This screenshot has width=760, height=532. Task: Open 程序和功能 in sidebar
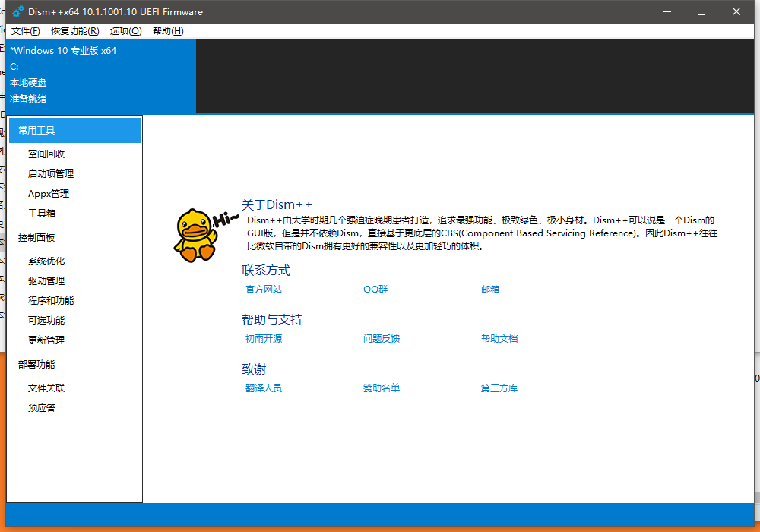[x=51, y=301]
